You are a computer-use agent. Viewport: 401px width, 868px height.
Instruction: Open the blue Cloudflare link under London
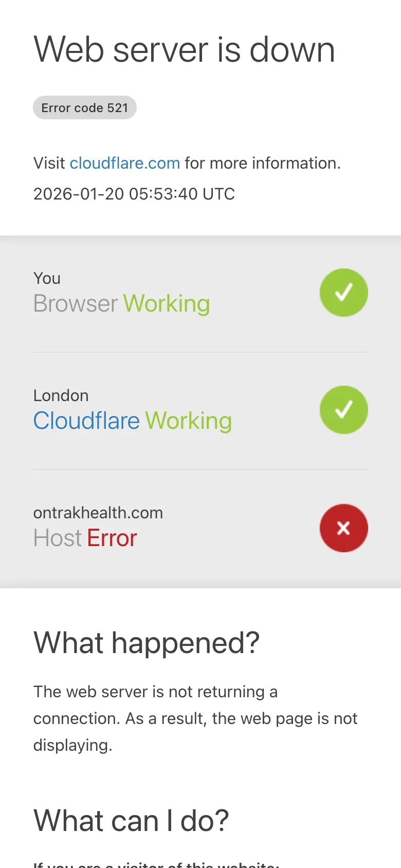tap(86, 421)
